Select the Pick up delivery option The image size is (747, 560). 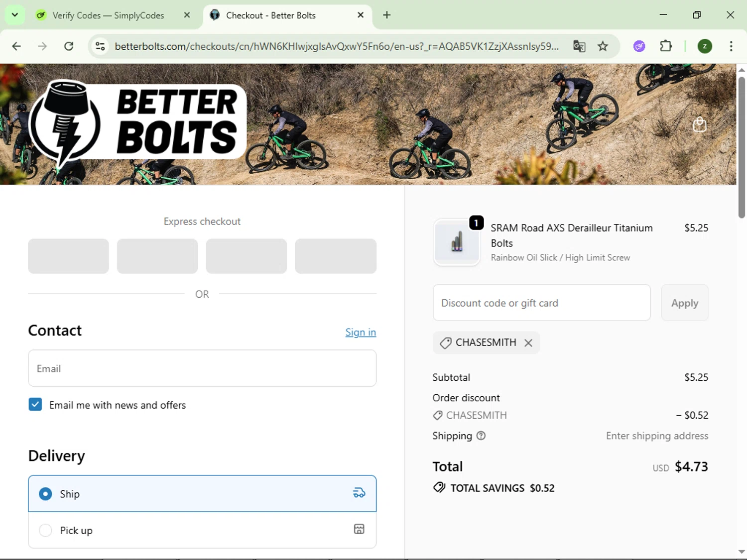(202, 530)
